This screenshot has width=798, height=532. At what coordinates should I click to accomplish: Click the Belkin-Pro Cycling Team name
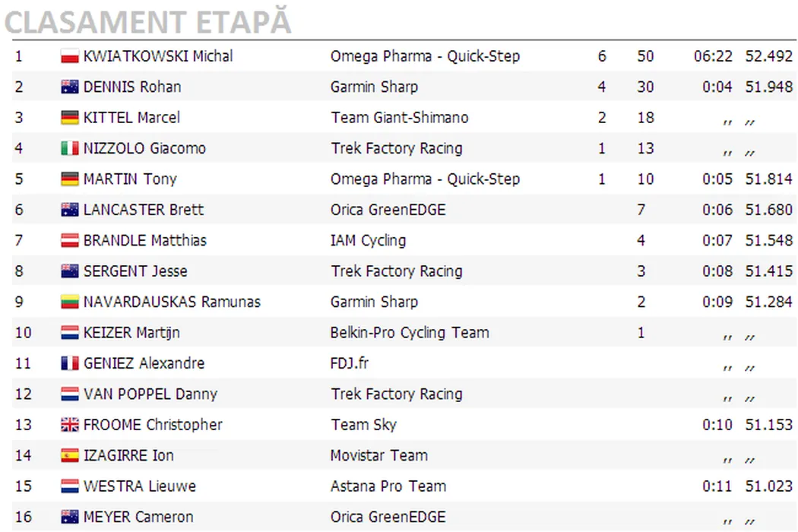(x=409, y=333)
